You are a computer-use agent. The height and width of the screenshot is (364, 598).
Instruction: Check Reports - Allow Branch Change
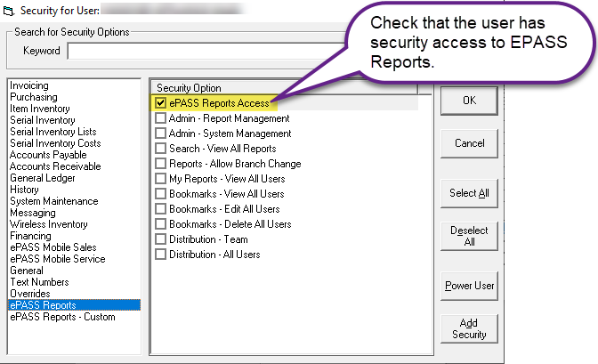(160, 164)
